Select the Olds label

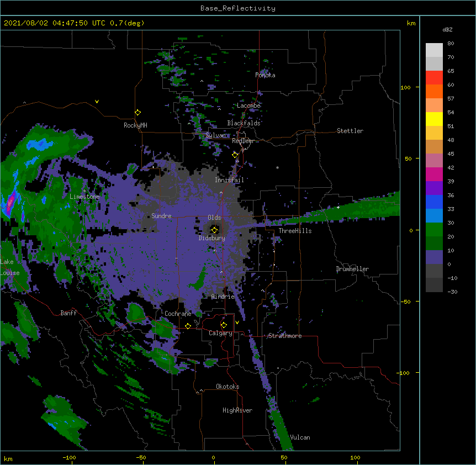(x=214, y=218)
